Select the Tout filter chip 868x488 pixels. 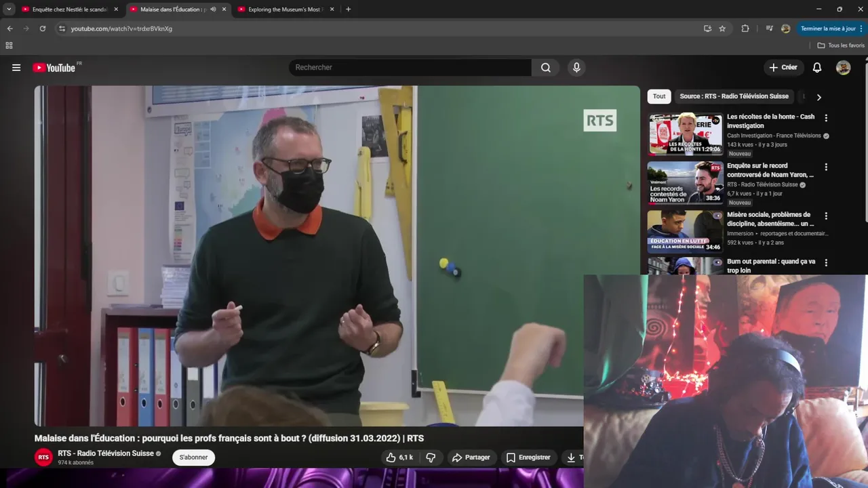coord(659,96)
